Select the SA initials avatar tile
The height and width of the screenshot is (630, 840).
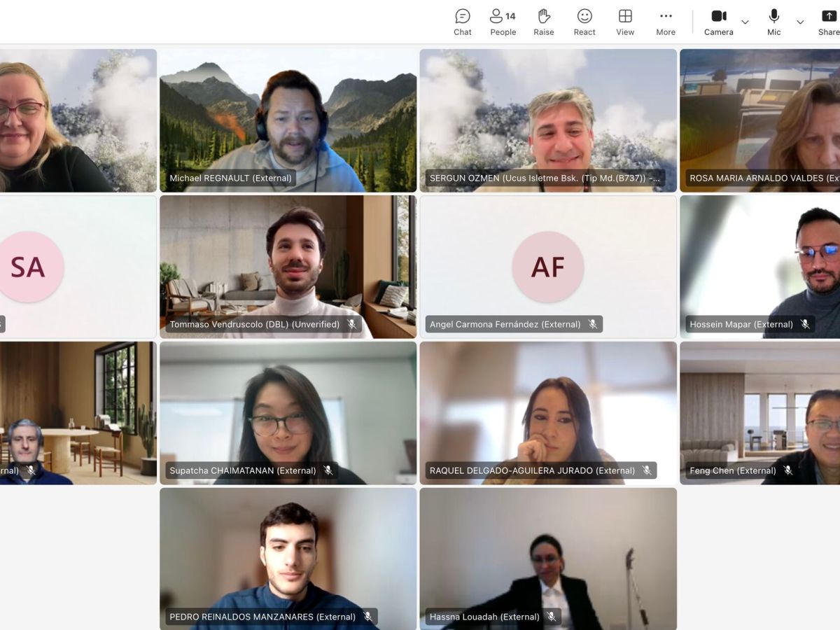click(x=29, y=267)
